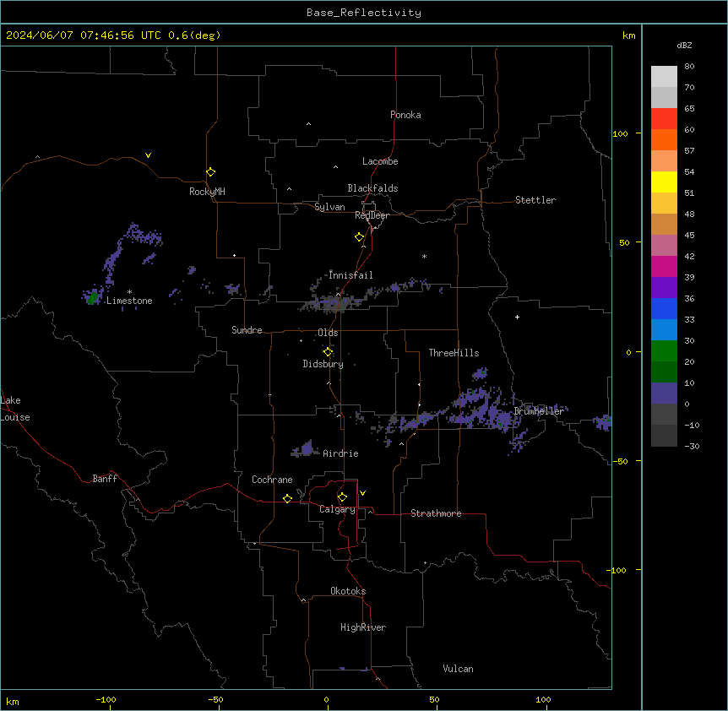This screenshot has width=728, height=711.
Task: Click the yellow diamond marker south of RedDeer
Action: coord(360,237)
